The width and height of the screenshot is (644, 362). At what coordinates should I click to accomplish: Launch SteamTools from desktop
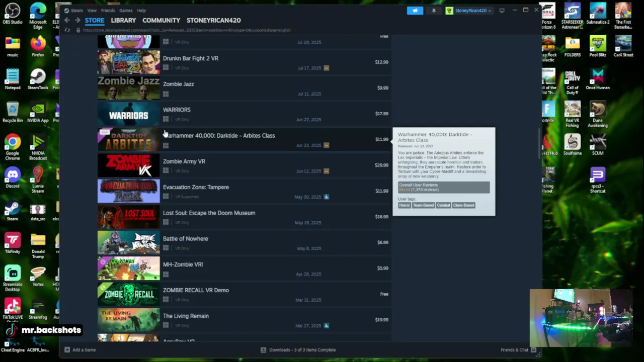tap(38, 79)
